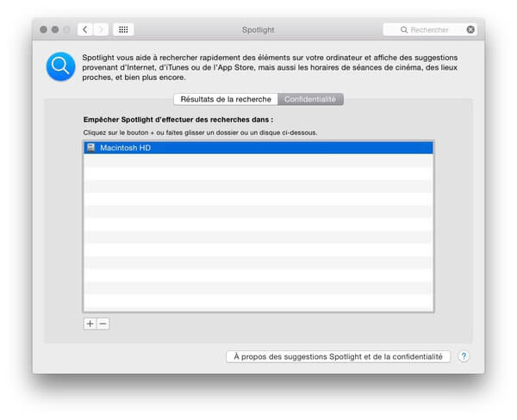Image resolution: width=517 pixels, height=420 pixels.
Task: Click the blue Spotlight magnifier icon
Action: click(x=60, y=66)
